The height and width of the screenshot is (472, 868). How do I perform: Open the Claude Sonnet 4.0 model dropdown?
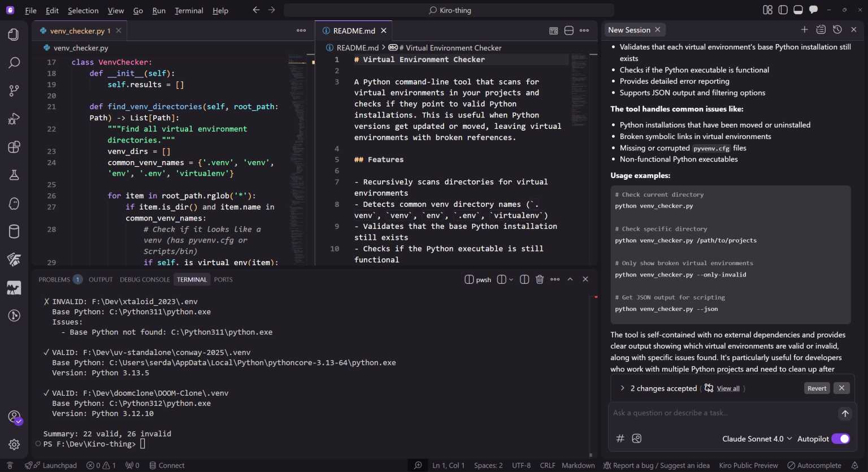point(756,439)
